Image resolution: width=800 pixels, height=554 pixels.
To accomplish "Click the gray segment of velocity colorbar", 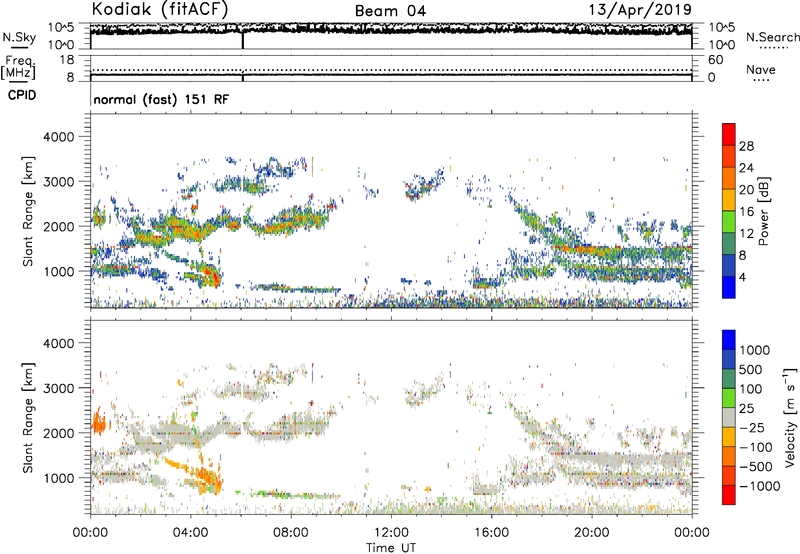I will pos(729,418).
